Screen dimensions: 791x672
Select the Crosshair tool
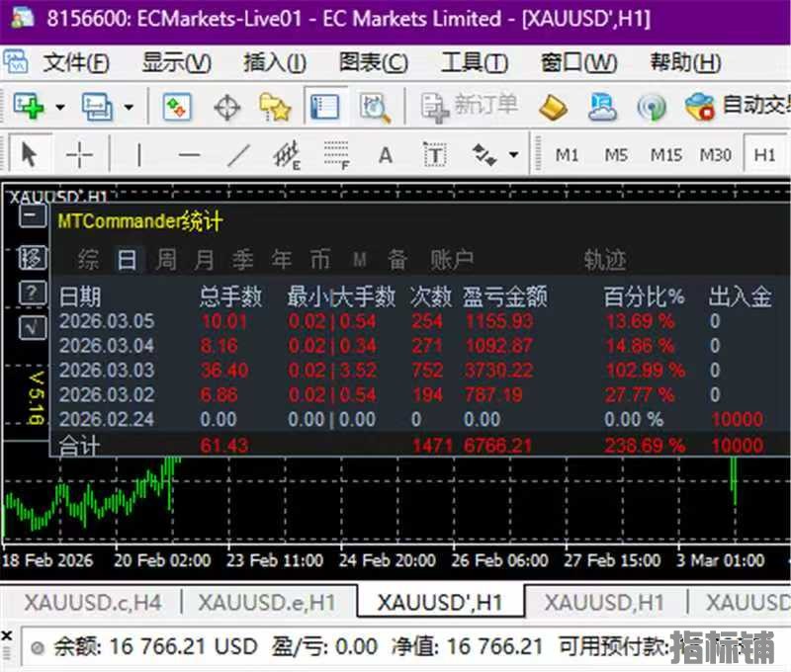point(79,155)
